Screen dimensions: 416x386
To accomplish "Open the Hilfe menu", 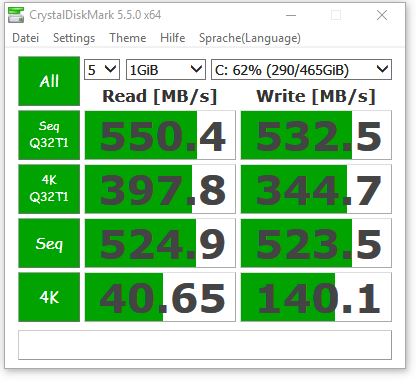I will point(172,38).
